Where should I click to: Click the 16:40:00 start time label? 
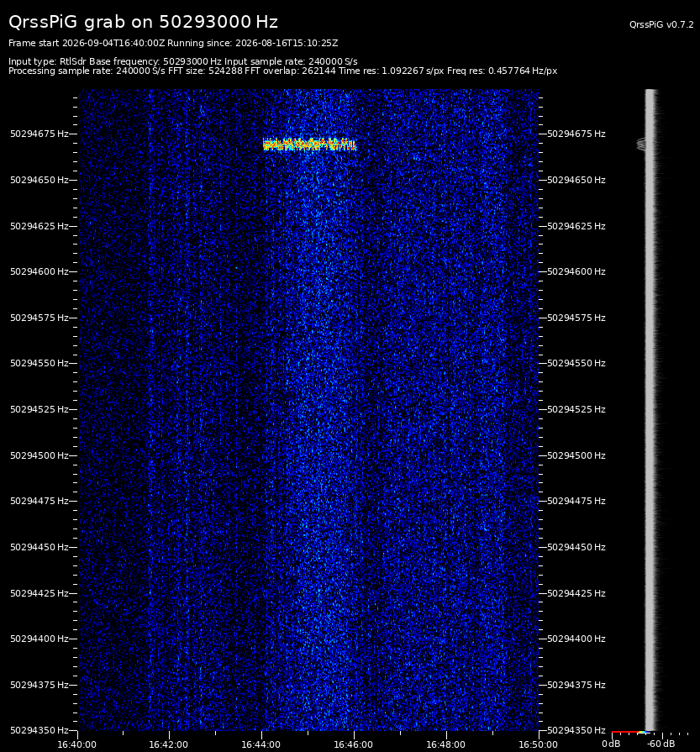pyautogui.click(x=76, y=744)
